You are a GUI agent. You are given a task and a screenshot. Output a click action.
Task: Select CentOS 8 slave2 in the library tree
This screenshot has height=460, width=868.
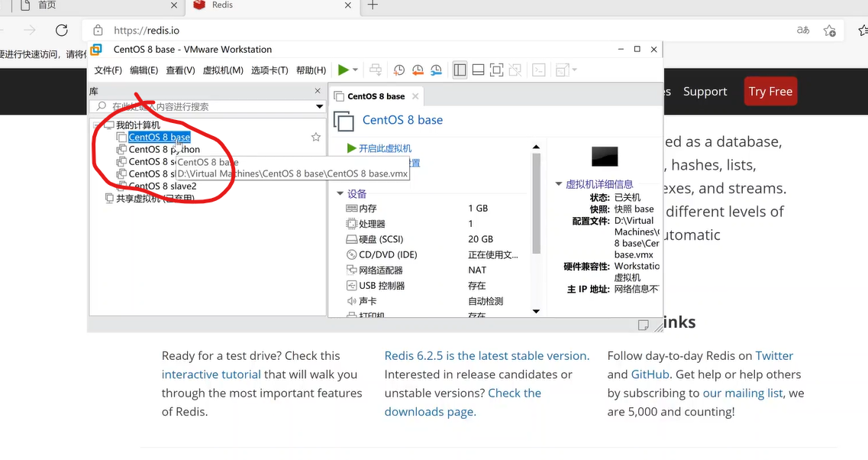click(163, 186)
